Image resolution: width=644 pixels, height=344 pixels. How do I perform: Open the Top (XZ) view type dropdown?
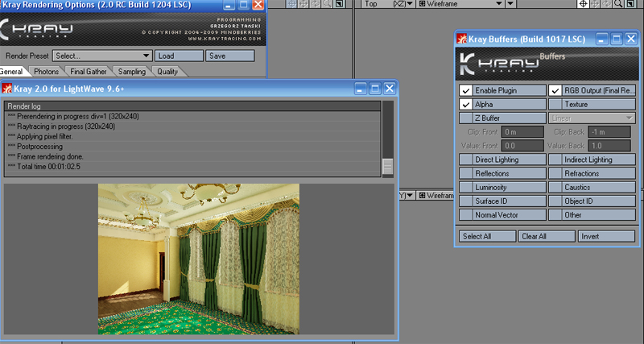pos(400,4)
